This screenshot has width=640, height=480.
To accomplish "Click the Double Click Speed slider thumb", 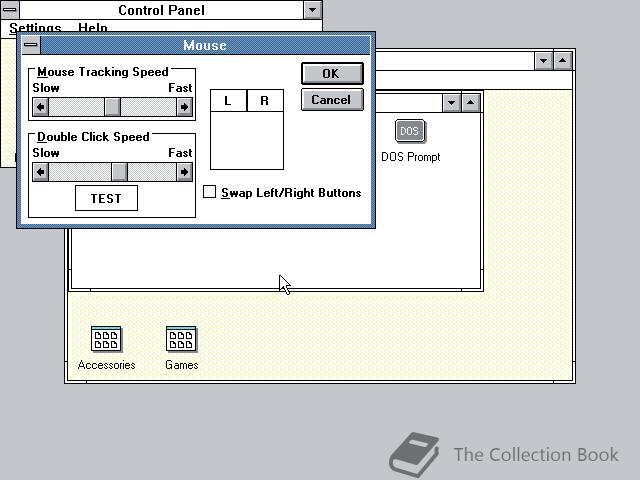I will pos(119,172).
